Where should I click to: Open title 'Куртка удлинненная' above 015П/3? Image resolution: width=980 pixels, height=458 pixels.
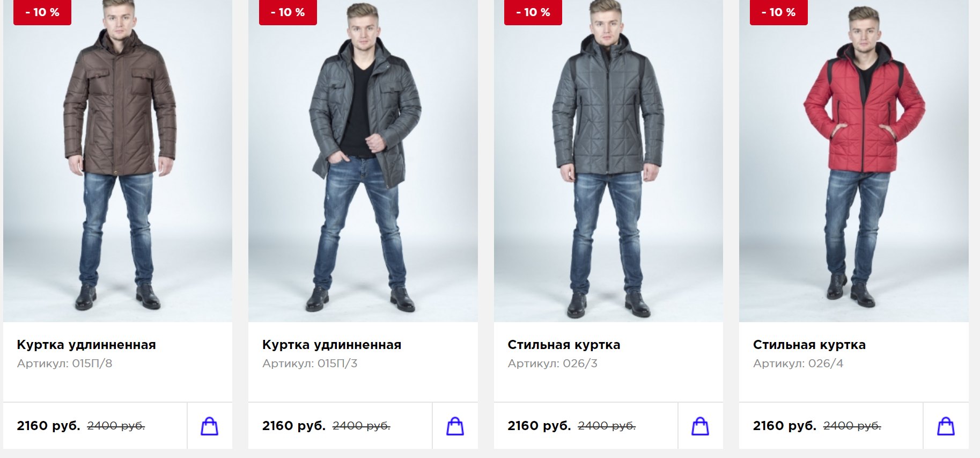point(331,345)
